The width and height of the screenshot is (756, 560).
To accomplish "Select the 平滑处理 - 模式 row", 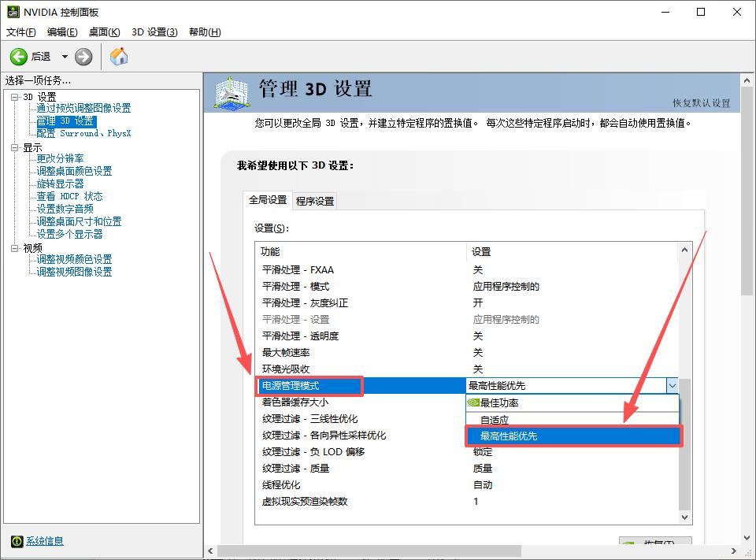I will pos(467,287).
